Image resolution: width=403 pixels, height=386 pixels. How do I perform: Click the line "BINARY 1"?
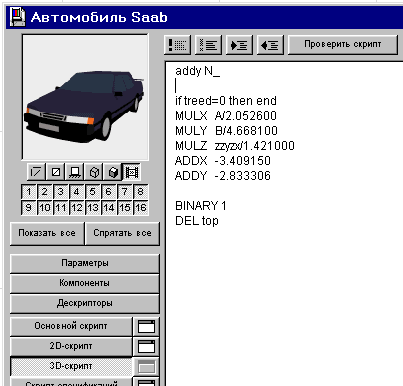[201, 206]
